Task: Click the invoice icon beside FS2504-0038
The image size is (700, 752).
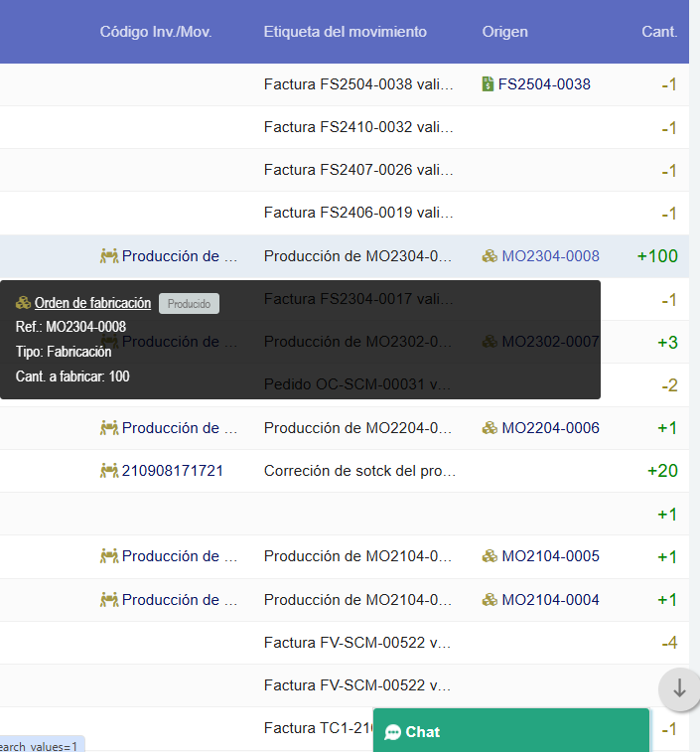Action: [x=488, y=83]
